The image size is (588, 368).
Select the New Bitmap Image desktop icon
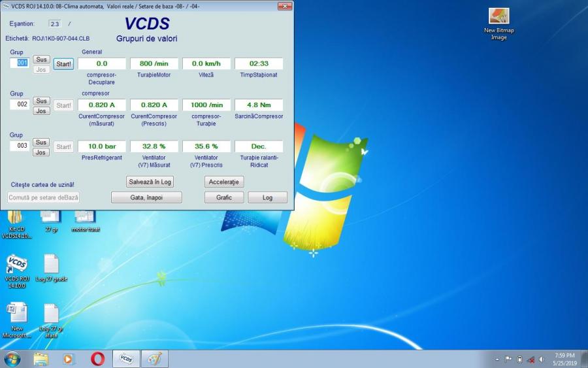pyautogui.click(x=498, y=17)
